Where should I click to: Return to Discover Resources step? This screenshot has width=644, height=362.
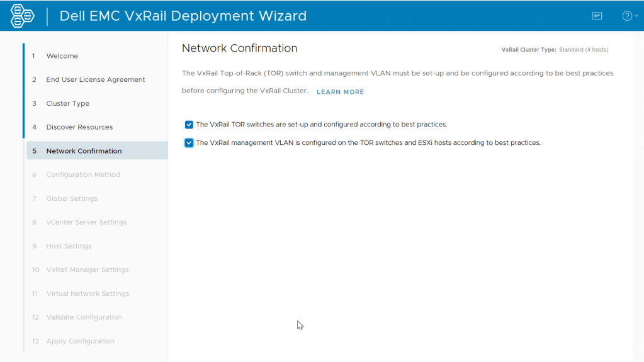pyautogui.click(x=79, y=127)
